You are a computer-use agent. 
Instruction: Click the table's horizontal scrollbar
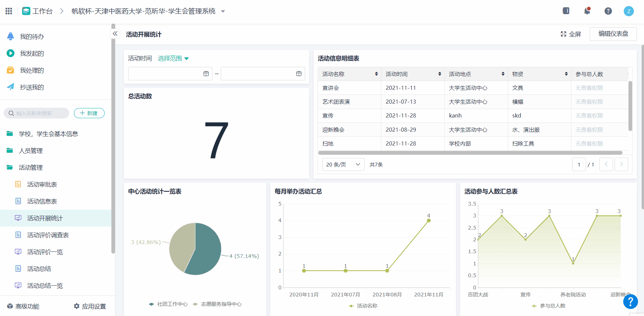pos(470,153)
